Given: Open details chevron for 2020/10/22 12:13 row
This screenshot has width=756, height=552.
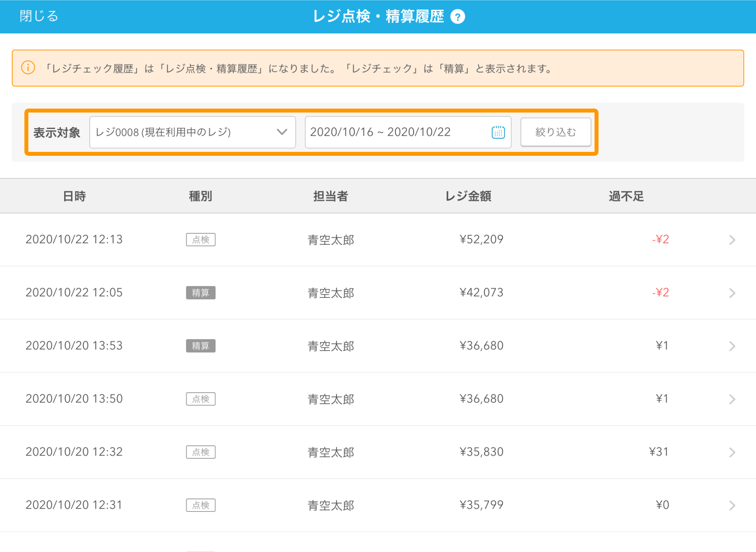Looking at the screenshot, I should click(732, 240).
